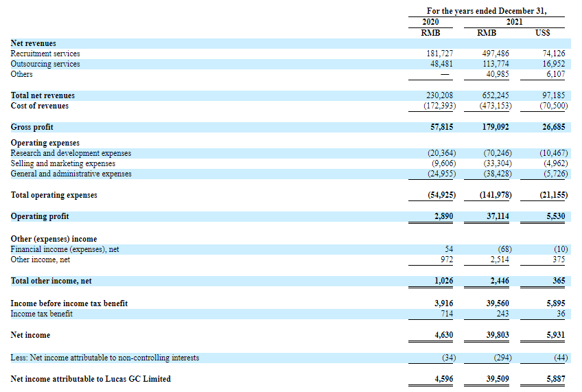Select 'Net income attributable to Lucas GC Limited'
582x392 pixels.
pyautogui.click(x=91, y=379)
